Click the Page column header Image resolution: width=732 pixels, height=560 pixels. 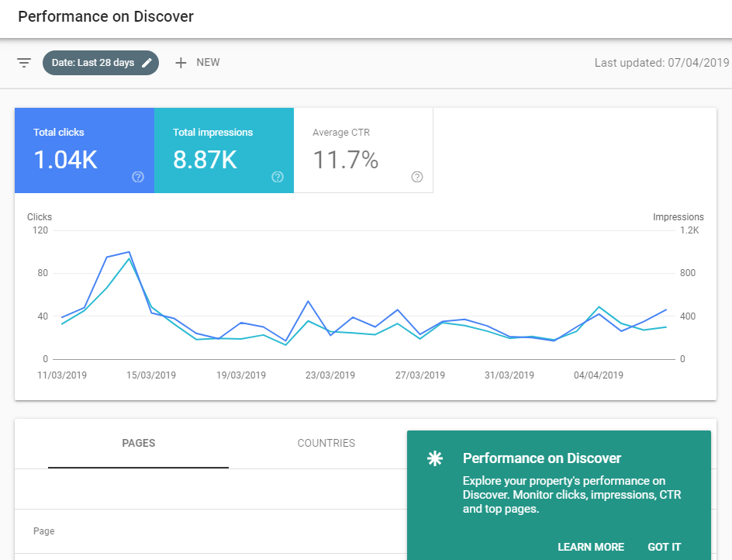pos(44,531)
